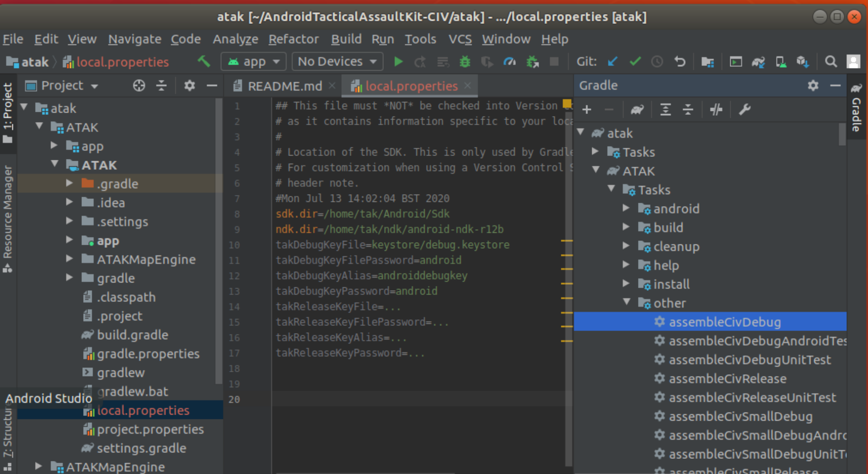The image size is (868, 474).
Task: Commit changes with Git green checkmark
Action: point(635,62)
